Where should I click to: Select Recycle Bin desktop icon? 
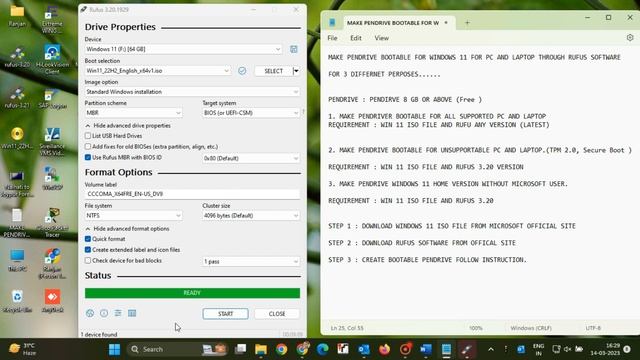17,301
